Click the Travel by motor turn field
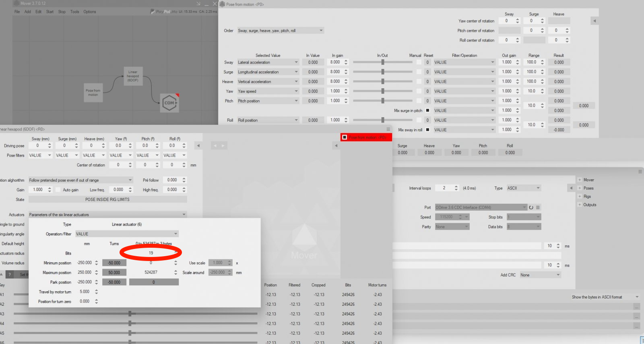 85,292
